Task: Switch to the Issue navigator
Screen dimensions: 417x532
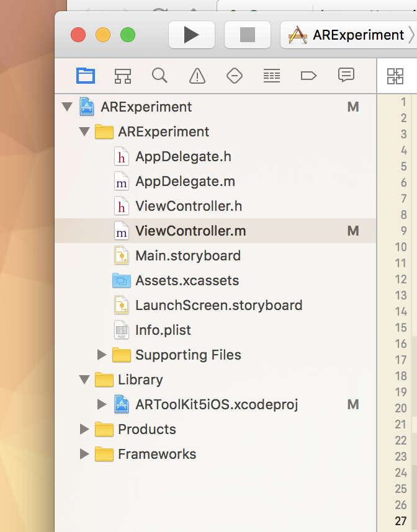Action: 197,76
